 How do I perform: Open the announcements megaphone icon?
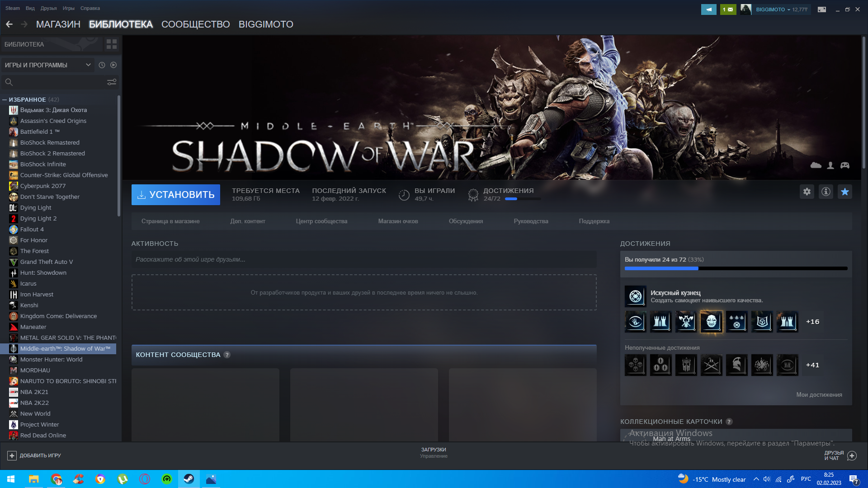click(x=709, y=9)
